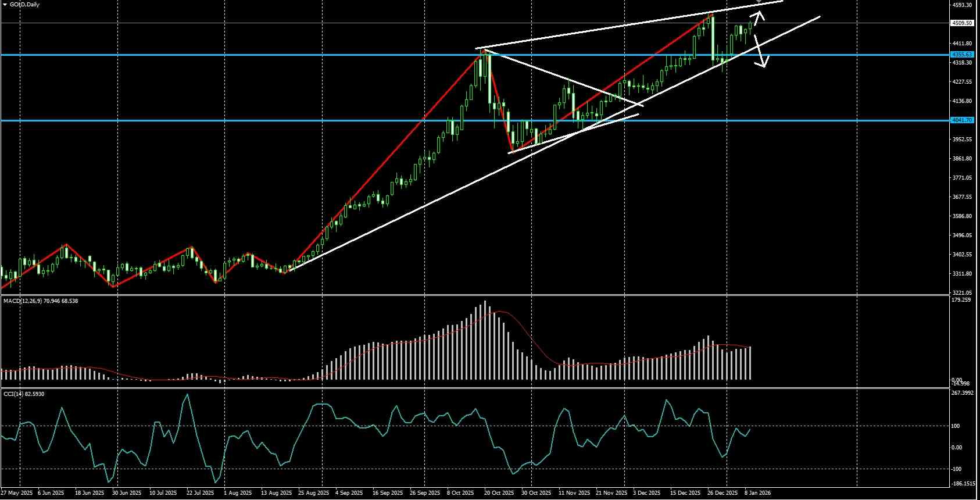The image size is (980, 500).
Task: Select the upper blue horizontal line at 4355.63
Action: coord(475,55)
